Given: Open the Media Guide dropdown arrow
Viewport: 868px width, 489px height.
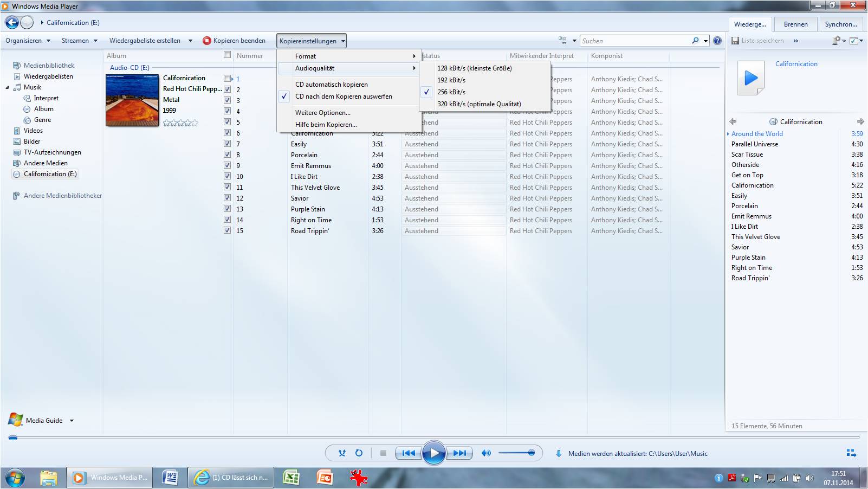Looking at the screenshot, I should coord(72,421).
